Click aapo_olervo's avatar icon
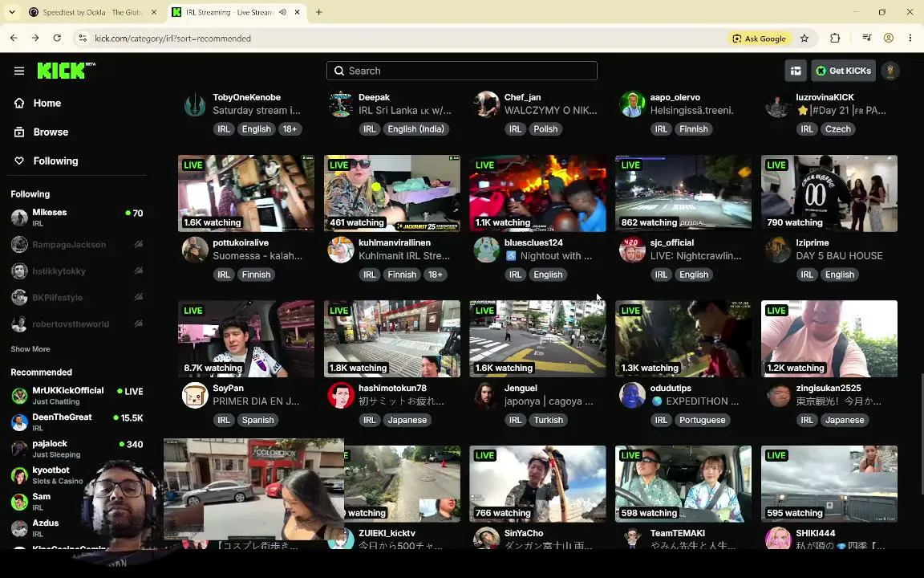The height and width of the screenshot is (578, 924). click(632, 104)
